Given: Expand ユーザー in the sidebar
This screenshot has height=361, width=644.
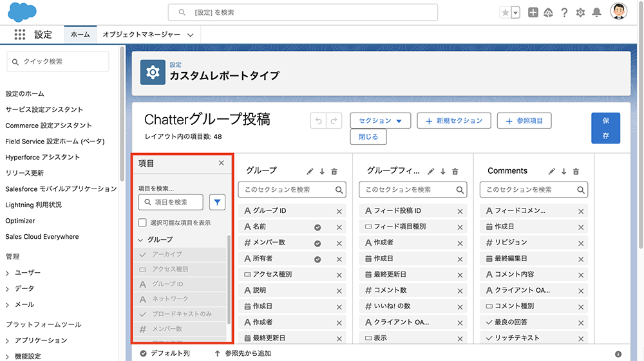Looking at the screenshot, I should coord(7,273).
